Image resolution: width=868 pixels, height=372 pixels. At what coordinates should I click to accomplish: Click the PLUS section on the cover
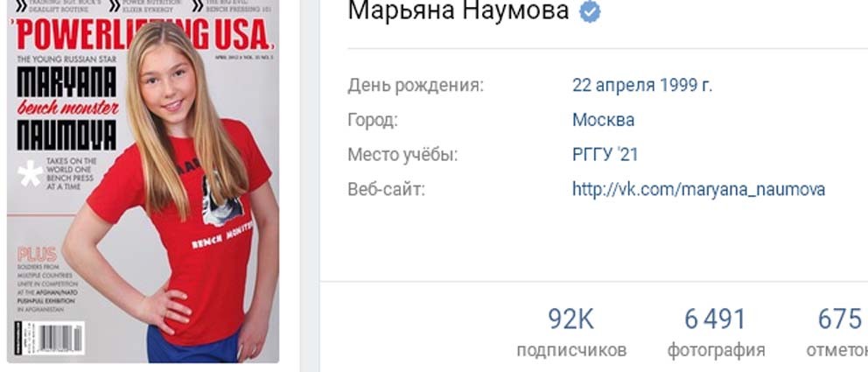pyautogui.click(x=38, y=254)
